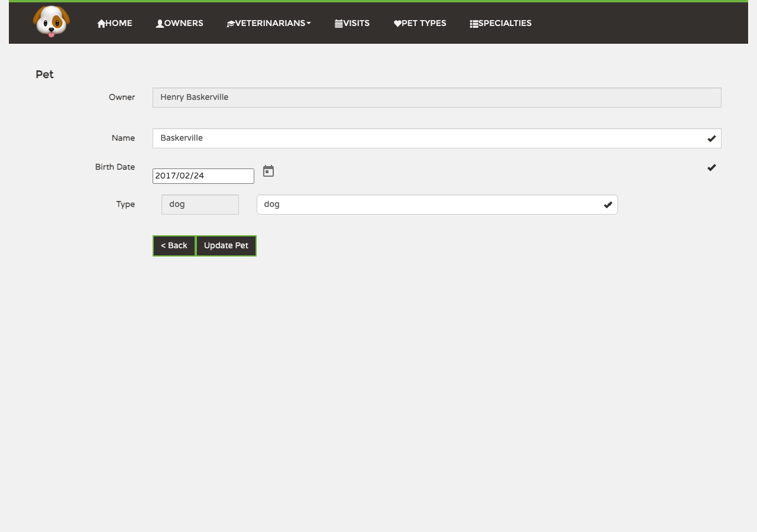Open the birth date calendar picker icon

(268, 171)
